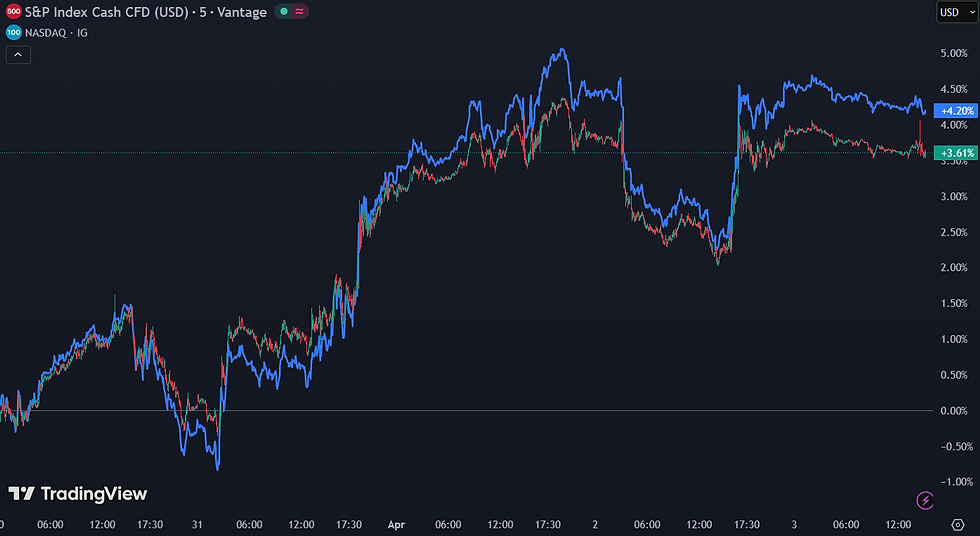Open the USD currency dropdown
The height and width of the screenshot is (536, 980).
pyautogui.click(x=956, y=12)
